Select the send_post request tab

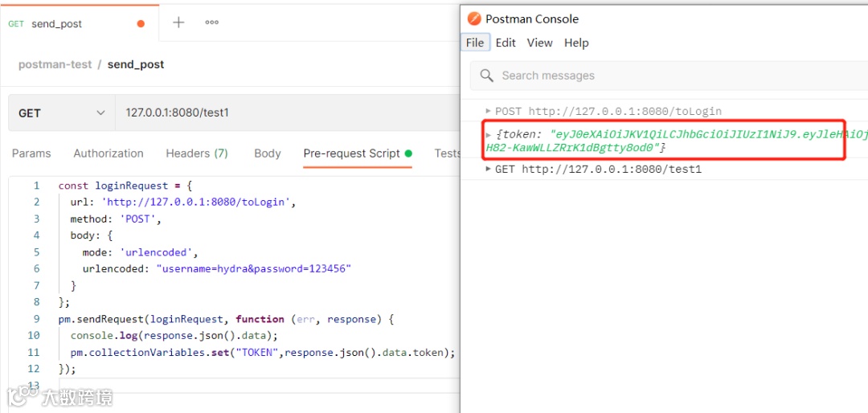[x=80, y=23]
